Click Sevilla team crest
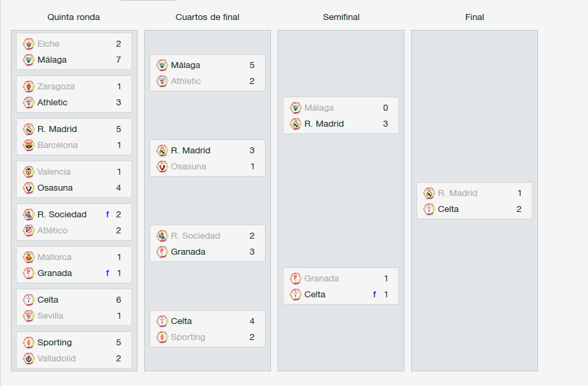This screenshot has height=386, width=588. [x=29, y=315]
